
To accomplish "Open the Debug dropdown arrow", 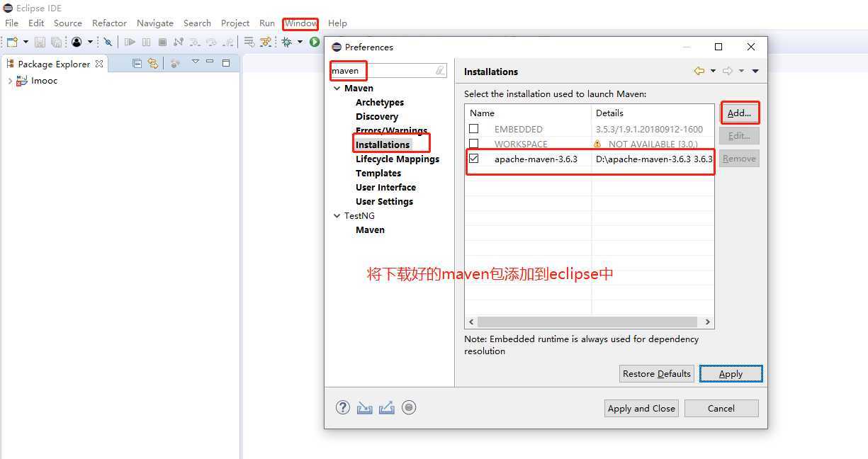I will [300, 42].
